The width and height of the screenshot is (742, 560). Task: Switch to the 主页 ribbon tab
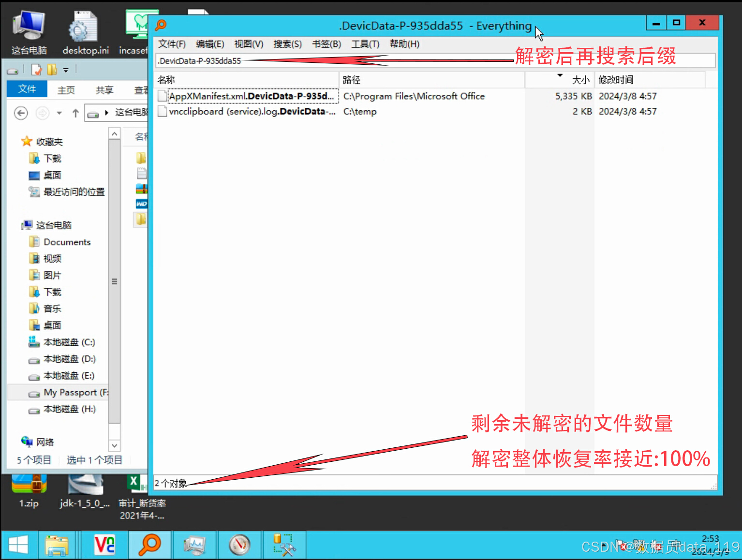66,90
